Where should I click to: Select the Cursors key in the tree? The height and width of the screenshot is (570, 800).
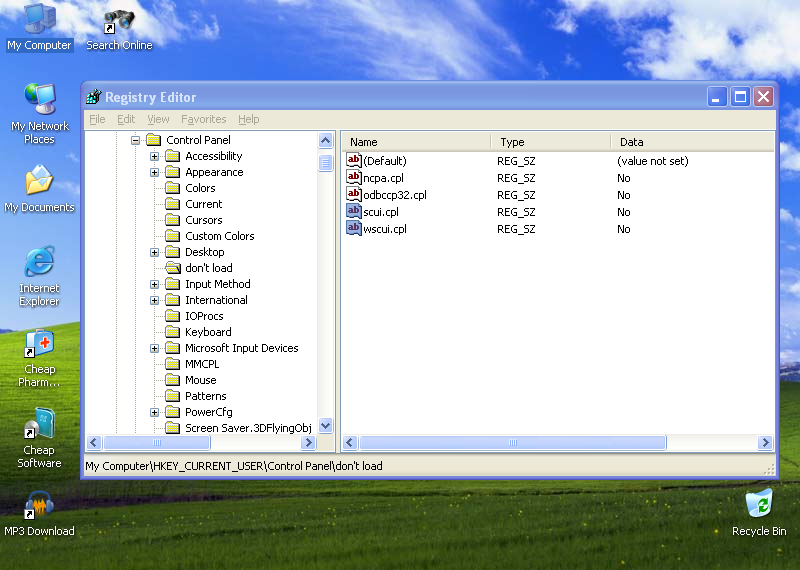tap(204, 220)
